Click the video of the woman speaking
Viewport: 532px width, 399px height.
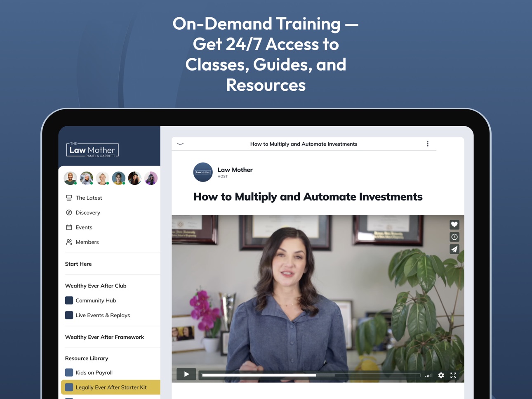point(318,299)
